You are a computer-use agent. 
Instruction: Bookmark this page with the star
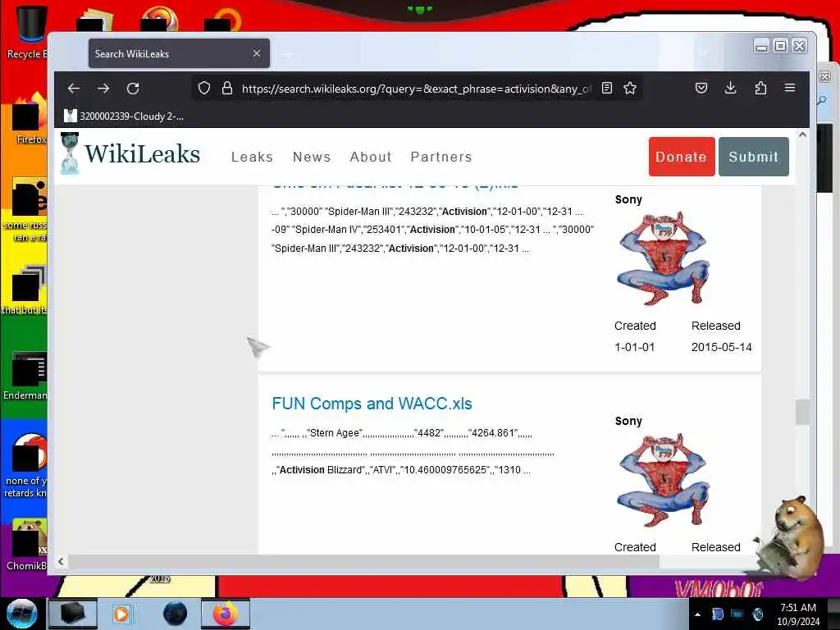(x=630, y=88)
